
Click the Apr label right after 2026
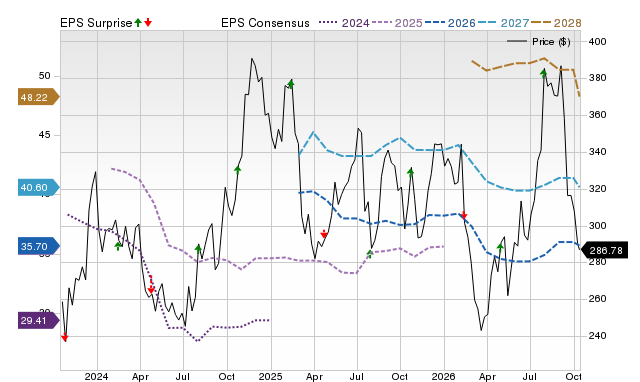(487, 376)
